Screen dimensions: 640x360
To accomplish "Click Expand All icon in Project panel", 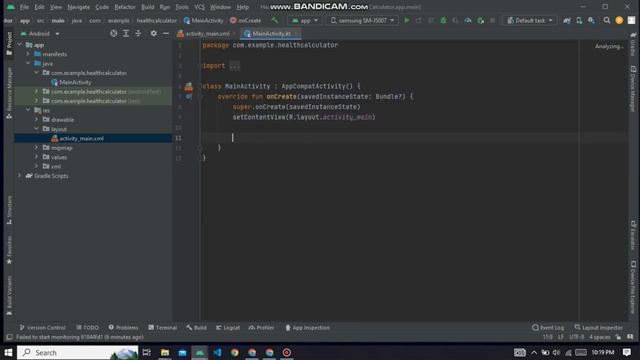I will click(126, 33).
